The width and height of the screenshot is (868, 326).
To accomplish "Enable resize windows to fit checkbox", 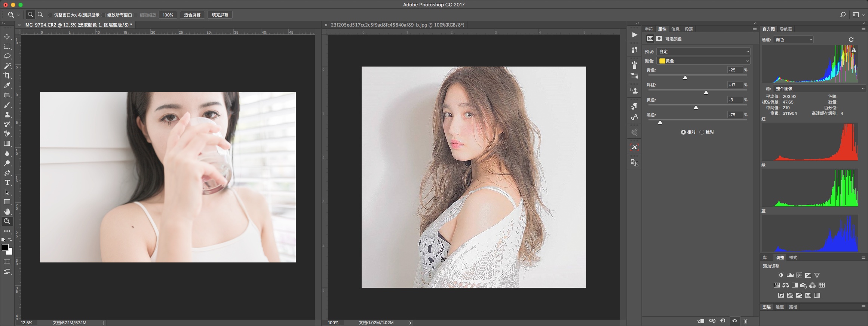I will pyautogui.click(x=50, y=15).
